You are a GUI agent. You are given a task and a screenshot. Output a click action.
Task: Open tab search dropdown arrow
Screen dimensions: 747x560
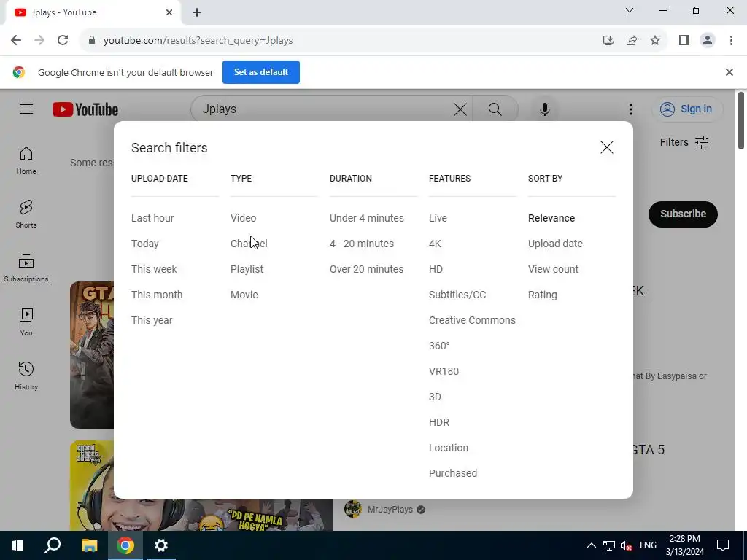[630, 10]
